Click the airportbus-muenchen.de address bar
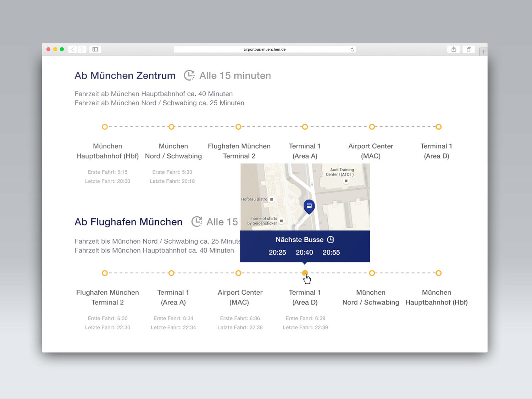Screen dimensions: 532x399 click(265, 49)
